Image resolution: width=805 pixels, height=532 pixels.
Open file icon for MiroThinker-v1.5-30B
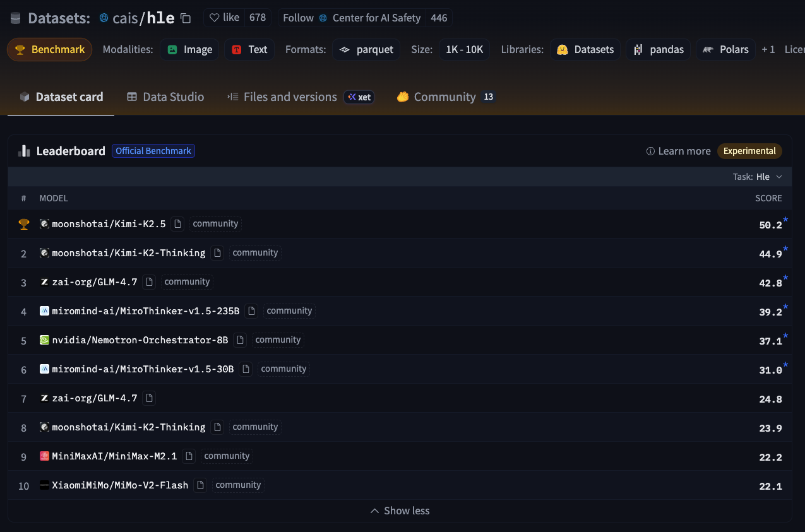246,369
